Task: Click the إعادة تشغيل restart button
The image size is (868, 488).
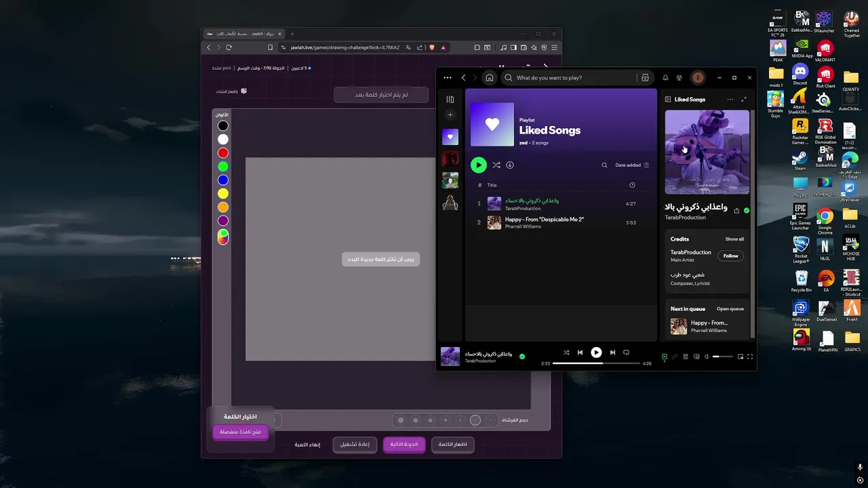Action: click(x=355, y=445)
